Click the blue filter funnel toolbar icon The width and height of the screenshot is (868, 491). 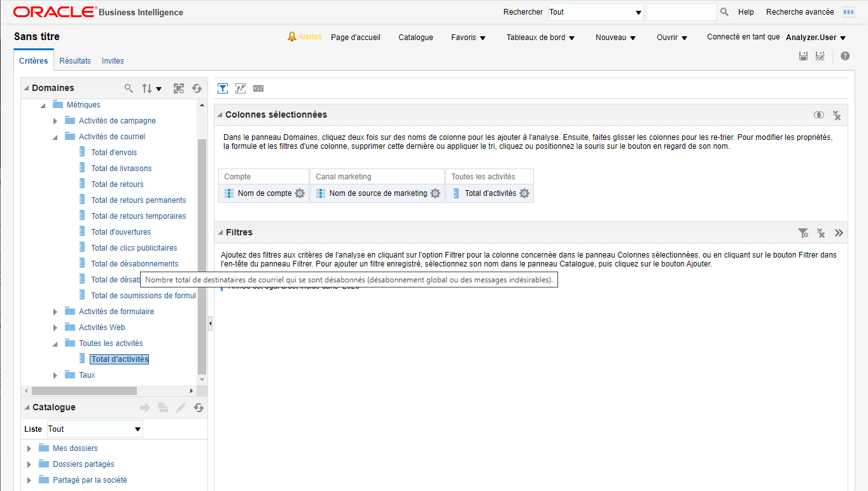coord(223,88)
